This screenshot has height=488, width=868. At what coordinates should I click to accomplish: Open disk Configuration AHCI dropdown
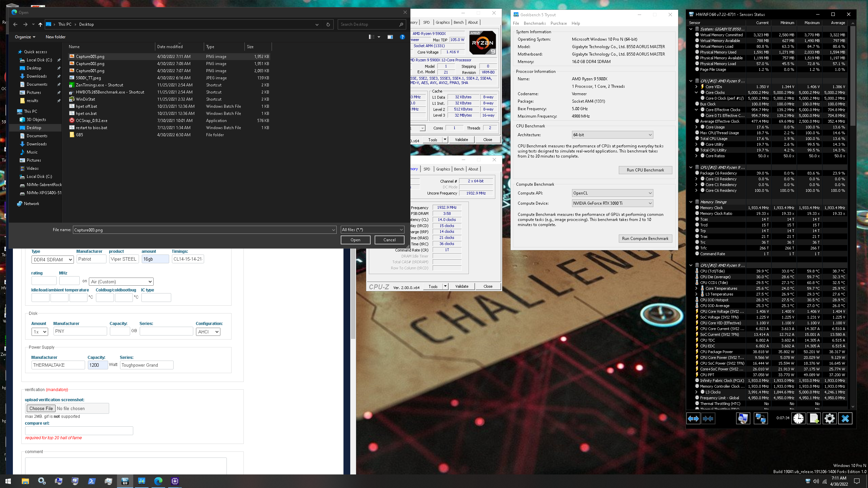click(x=208, y=332)
